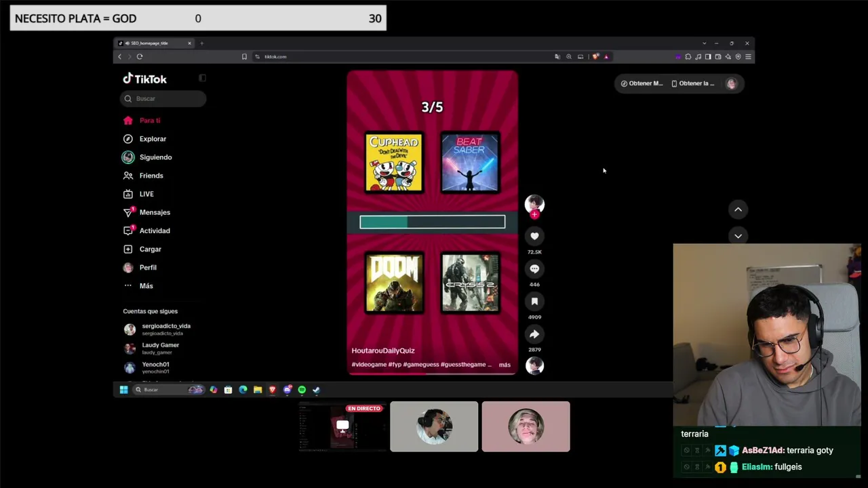Bookmark the page using the address bar bookmark icon
This screenshot has width=868, height=488.
pos(244,56)
